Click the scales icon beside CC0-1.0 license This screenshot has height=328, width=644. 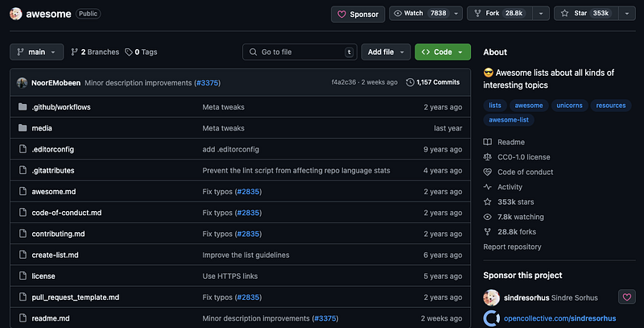488,156
